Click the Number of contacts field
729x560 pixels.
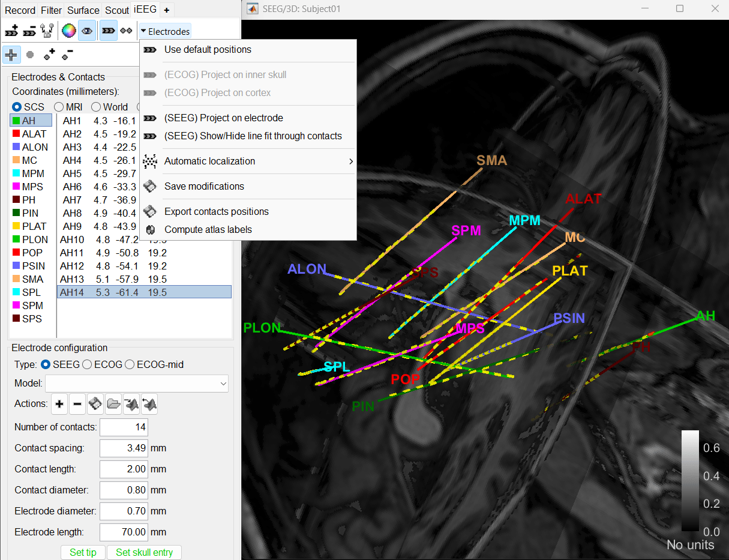(x=124, y=427)
